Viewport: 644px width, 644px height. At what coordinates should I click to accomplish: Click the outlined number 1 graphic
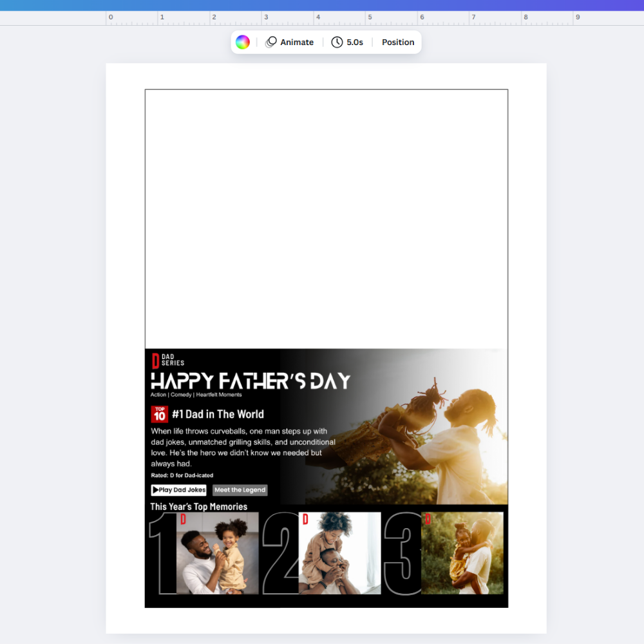[164, 553]
